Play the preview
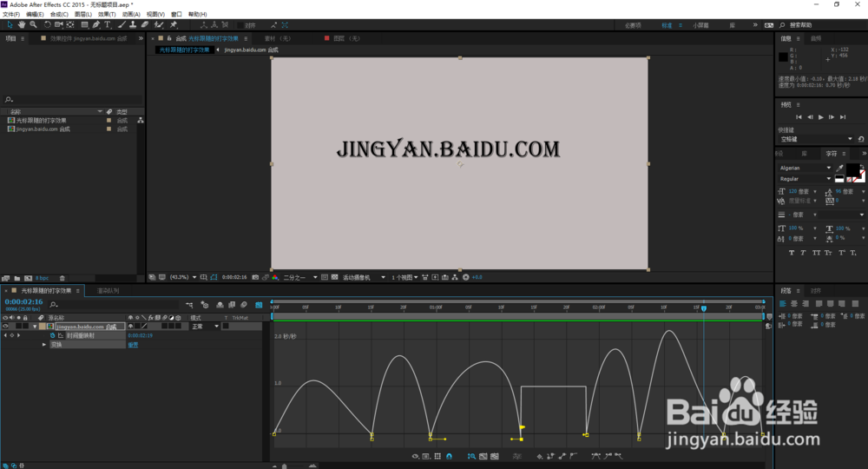 point(821,117)
